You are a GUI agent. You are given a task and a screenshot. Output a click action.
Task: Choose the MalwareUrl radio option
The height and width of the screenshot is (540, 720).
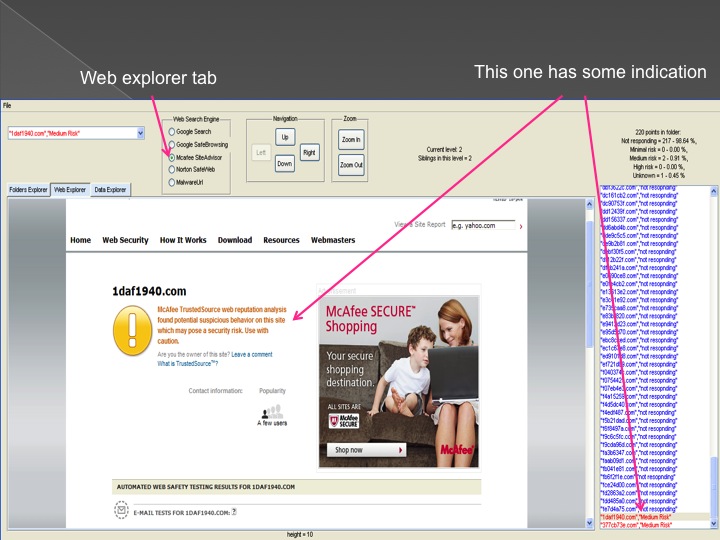click(172, 182)
